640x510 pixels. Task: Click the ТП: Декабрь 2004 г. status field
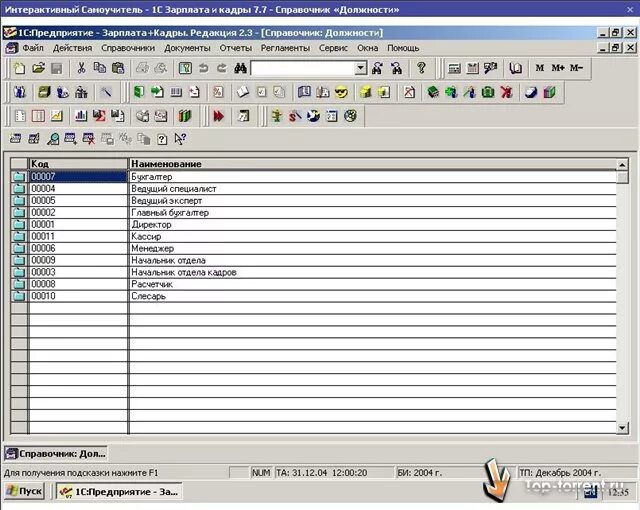click(577, 472)
